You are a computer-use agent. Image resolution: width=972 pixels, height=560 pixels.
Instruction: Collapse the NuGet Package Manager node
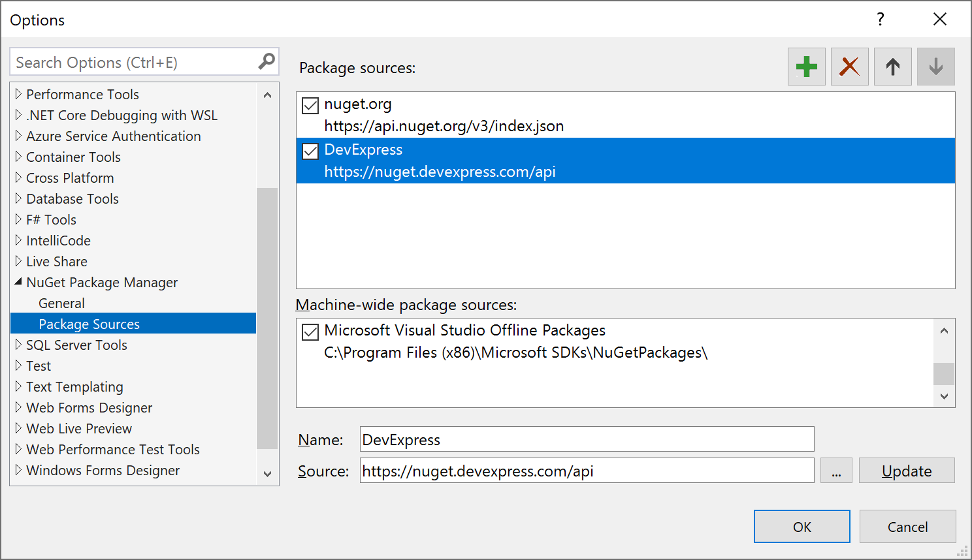pos(18,282)
